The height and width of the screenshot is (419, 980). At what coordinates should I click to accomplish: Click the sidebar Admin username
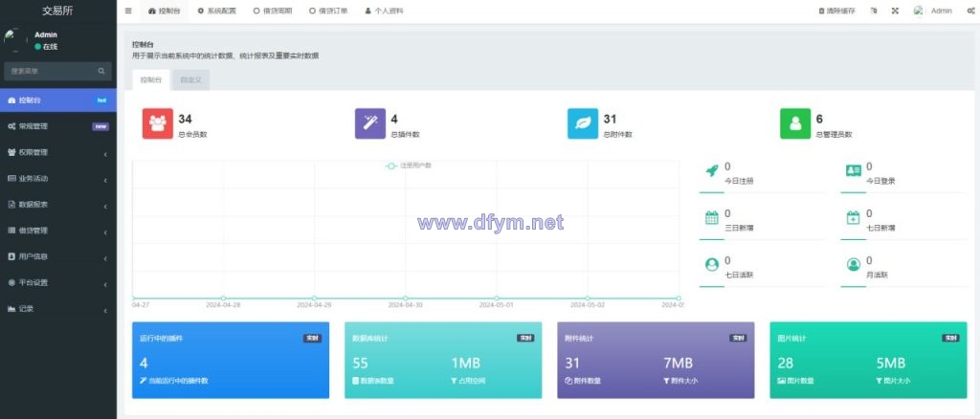pos(46,35)
